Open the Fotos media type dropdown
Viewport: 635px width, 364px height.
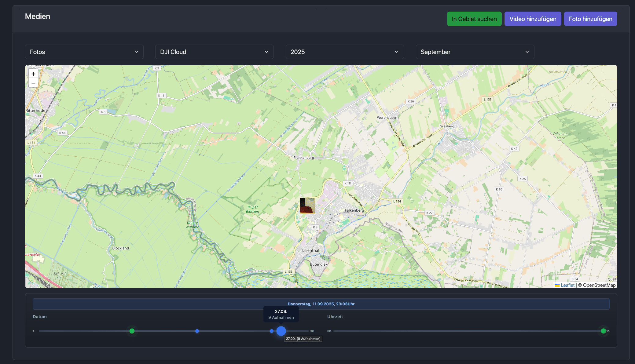tap(84, 52)
